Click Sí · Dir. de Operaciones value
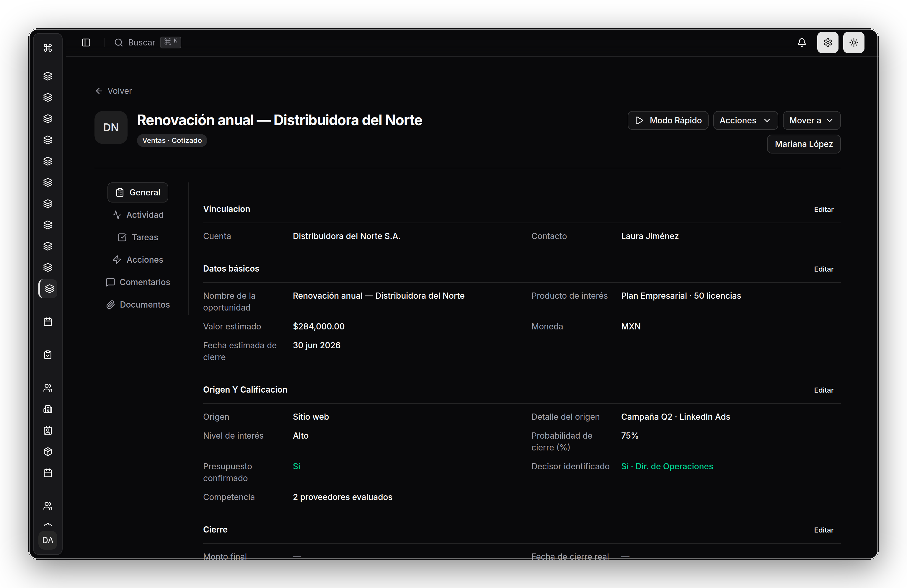907x588 pixels. pos(667,466)
